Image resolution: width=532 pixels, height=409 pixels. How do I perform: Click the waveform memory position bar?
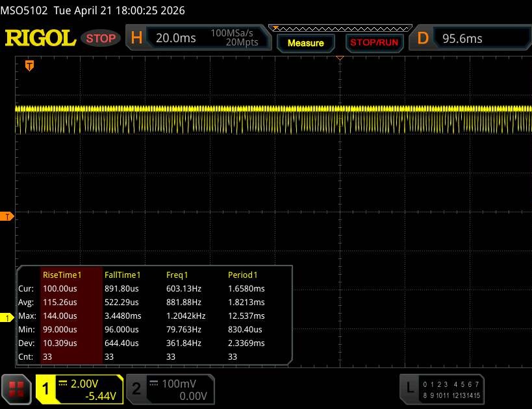click(x=340, y=29)
